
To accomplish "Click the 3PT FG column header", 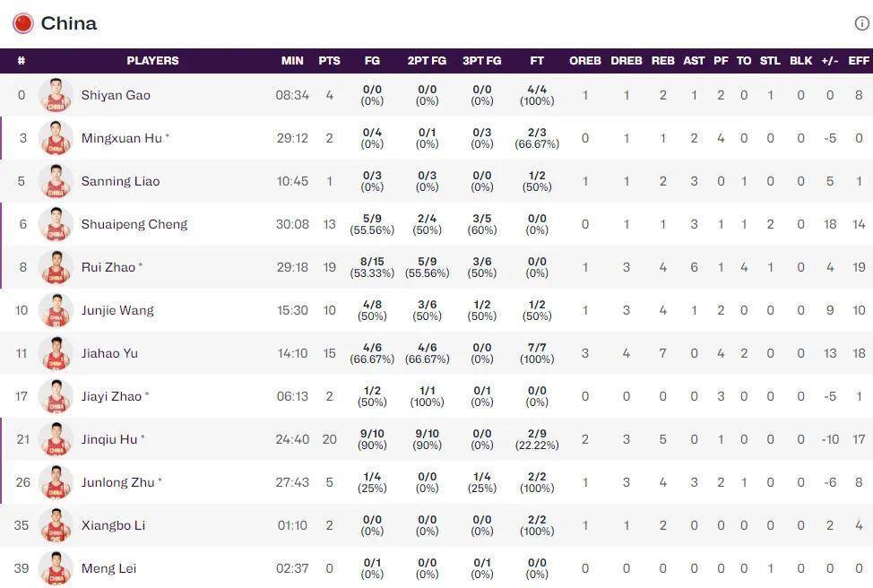I will pos(481,61).
